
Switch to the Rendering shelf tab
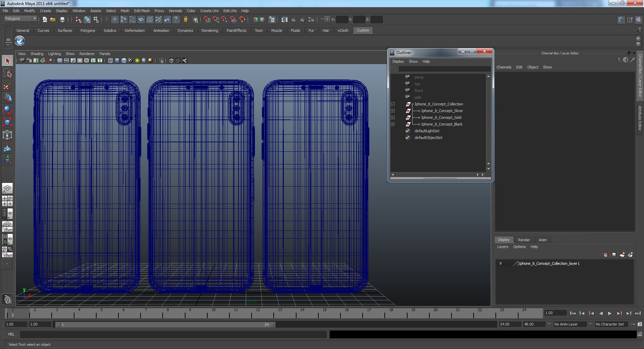click(210, 31)
